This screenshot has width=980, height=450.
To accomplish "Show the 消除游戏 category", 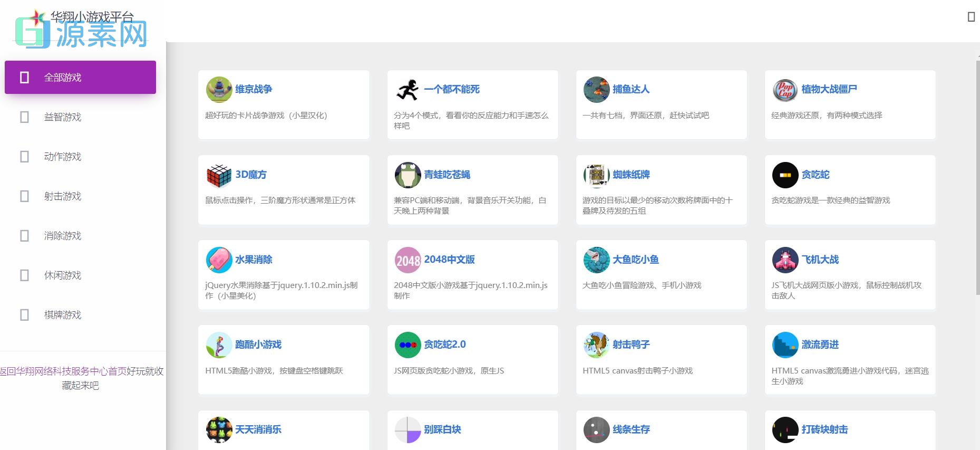I will (80, 236).
